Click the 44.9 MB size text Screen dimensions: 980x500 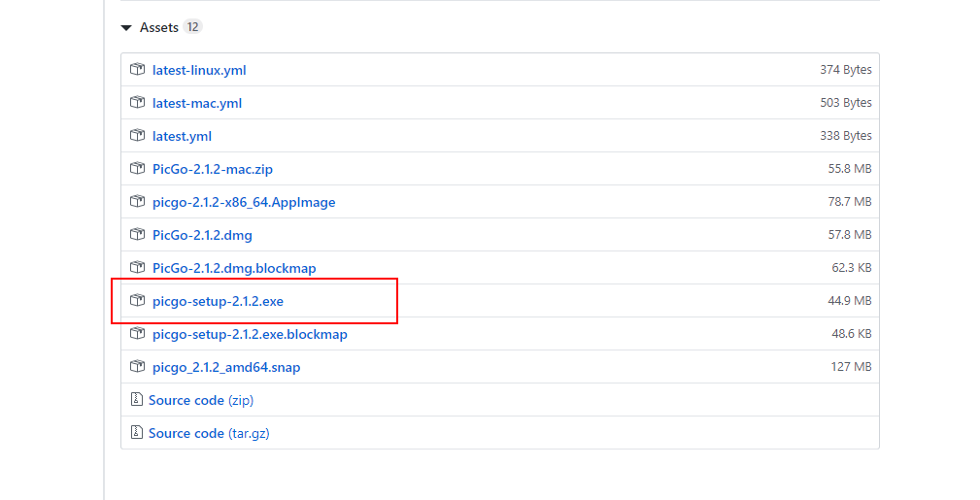pos(850,301)
